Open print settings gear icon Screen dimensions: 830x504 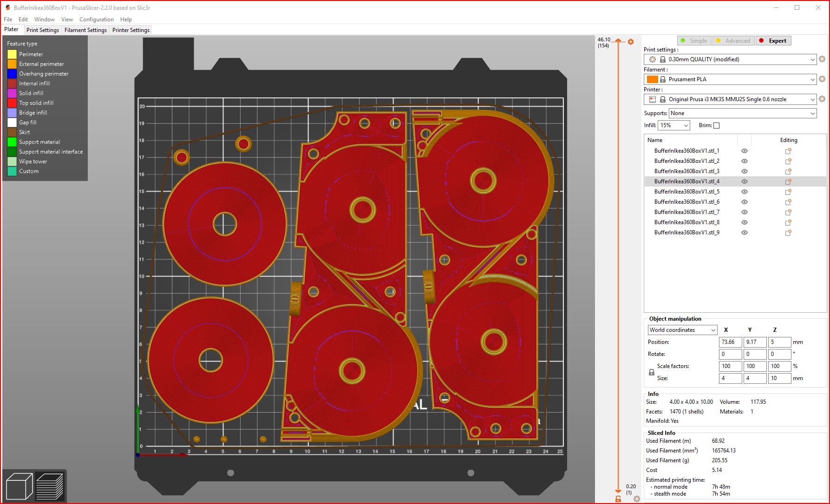(x=822, y=59)
